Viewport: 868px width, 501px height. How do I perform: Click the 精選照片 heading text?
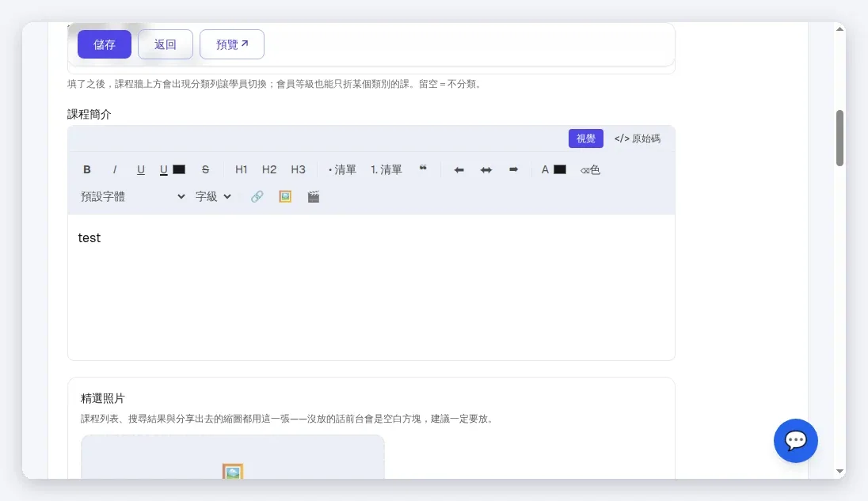click(103, 398)
